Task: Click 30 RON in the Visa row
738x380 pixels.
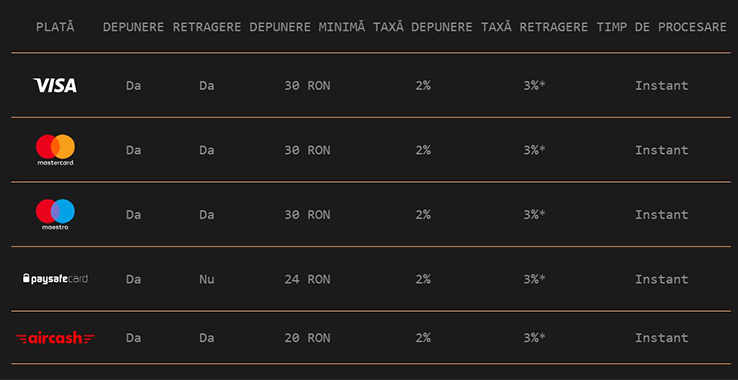Action: pos(307,86)
